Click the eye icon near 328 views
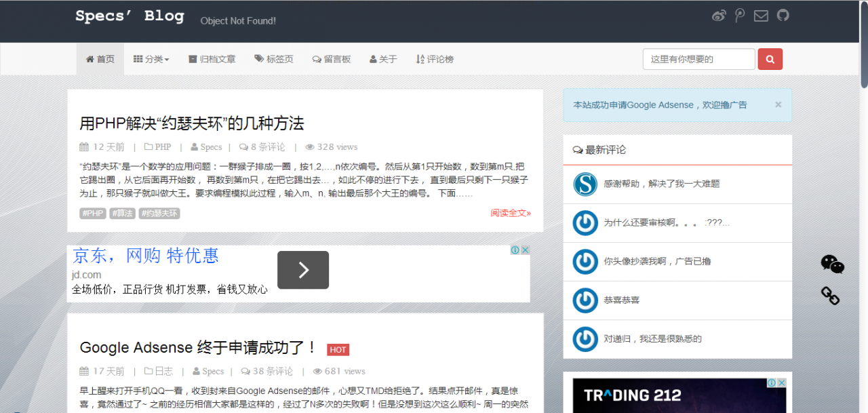 pyautogui.click(x=310, y=146)
